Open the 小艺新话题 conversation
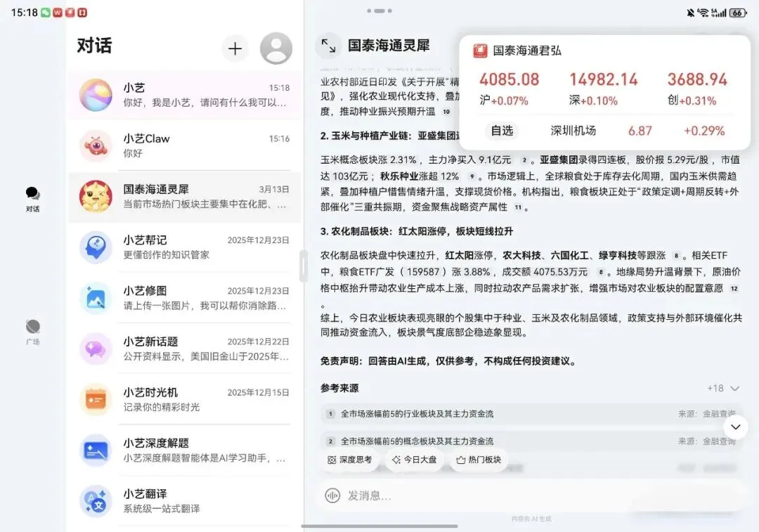Image resolution: width=759 pixels, height=532 pixels. (184, 349)
